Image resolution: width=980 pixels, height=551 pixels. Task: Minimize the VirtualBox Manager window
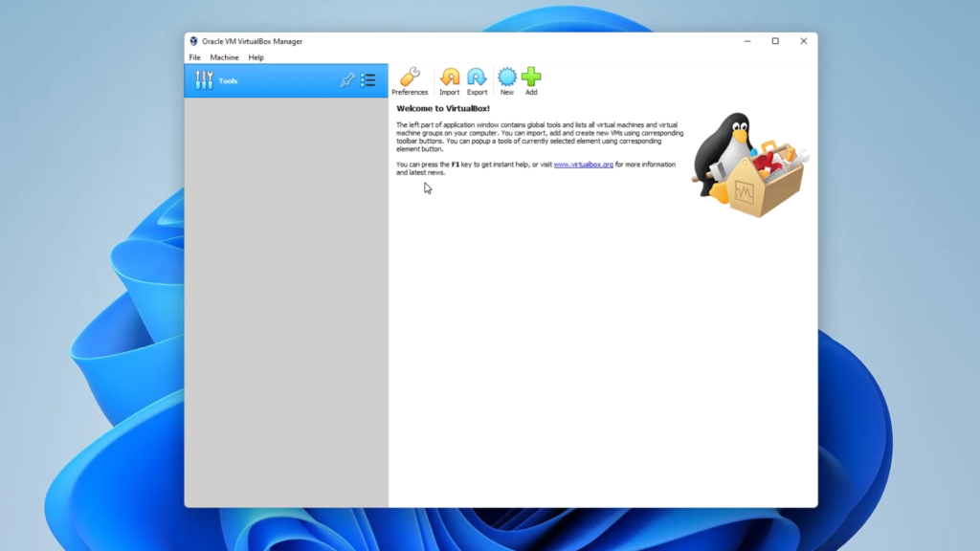pos(747,41)
